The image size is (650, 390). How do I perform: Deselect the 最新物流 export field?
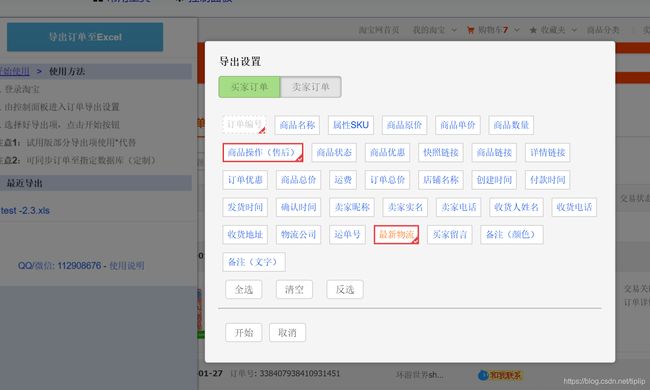coord(396,235)
